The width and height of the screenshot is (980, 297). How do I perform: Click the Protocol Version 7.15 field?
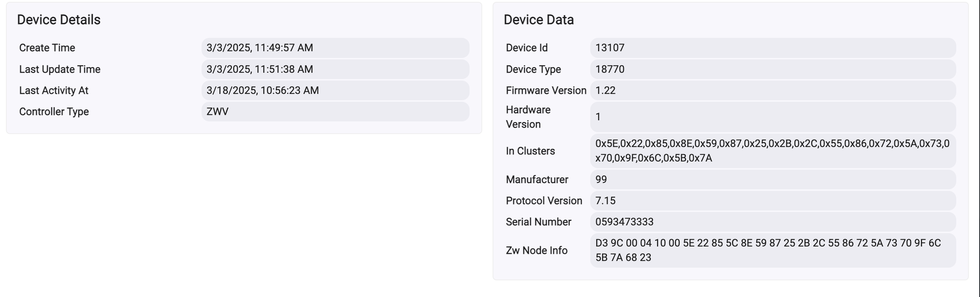[773, 201]
